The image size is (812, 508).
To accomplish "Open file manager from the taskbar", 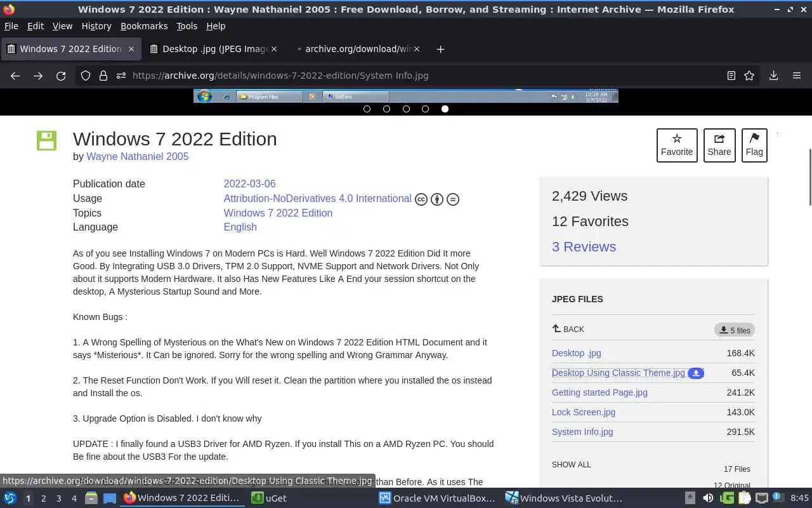I will pos(91,498).
